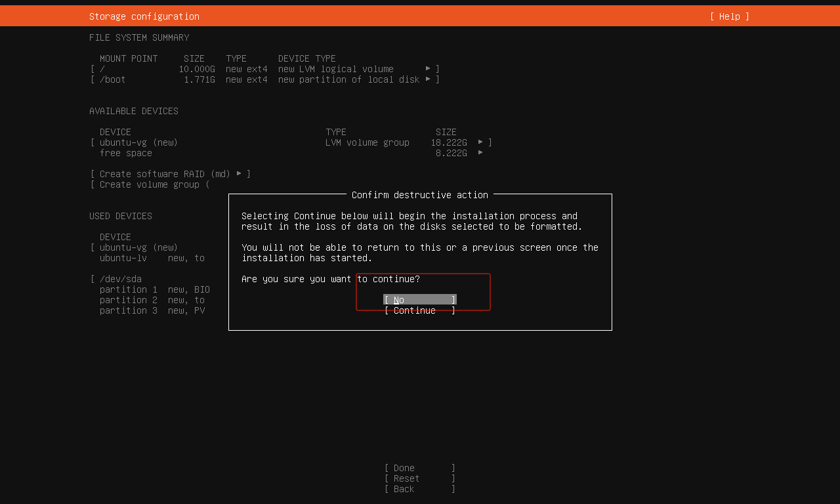Screen dimensions: 840x504
Task: Select ubuntu-vg (new) in Available Devices
Action: (x=138, y=142)
